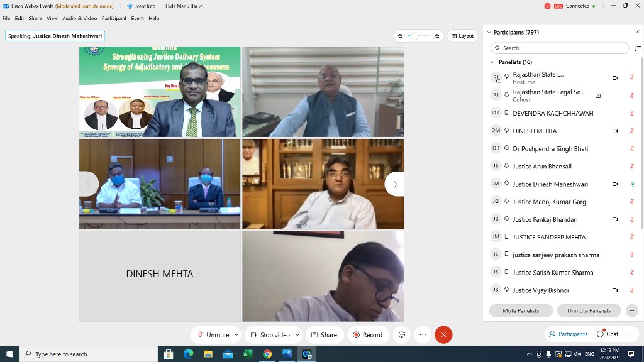The height and width of the screenshot is (362, 644).
Task: Open the Event menu
Action: pos(138,18)
